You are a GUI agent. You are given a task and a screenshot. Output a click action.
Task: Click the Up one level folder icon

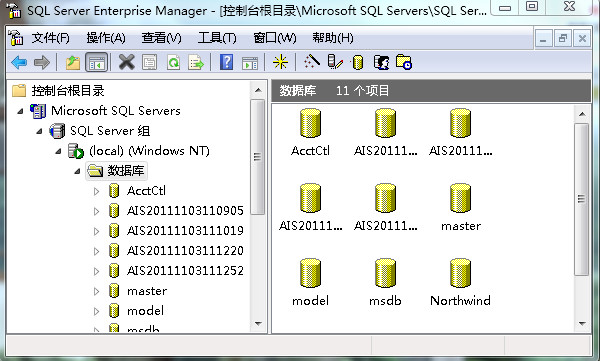click(73, 62)
